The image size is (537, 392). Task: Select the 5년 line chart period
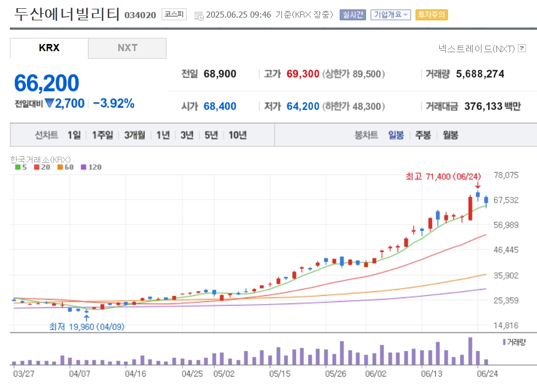click(x=211, y=135)
